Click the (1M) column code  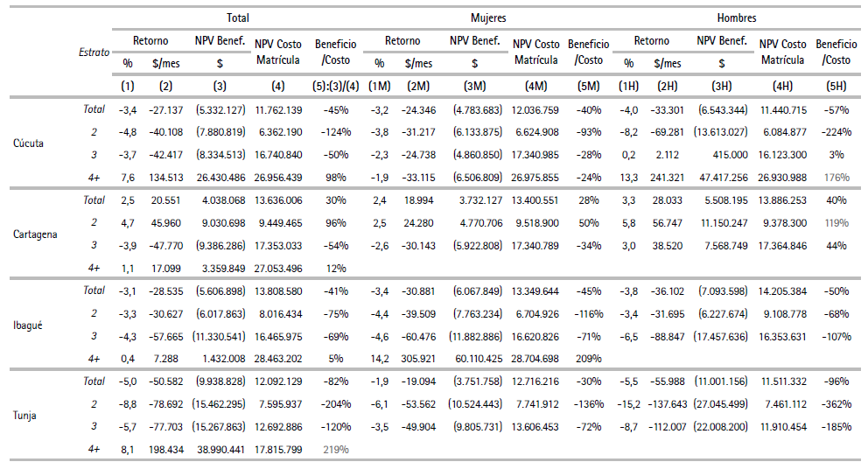tap(379, 86)
